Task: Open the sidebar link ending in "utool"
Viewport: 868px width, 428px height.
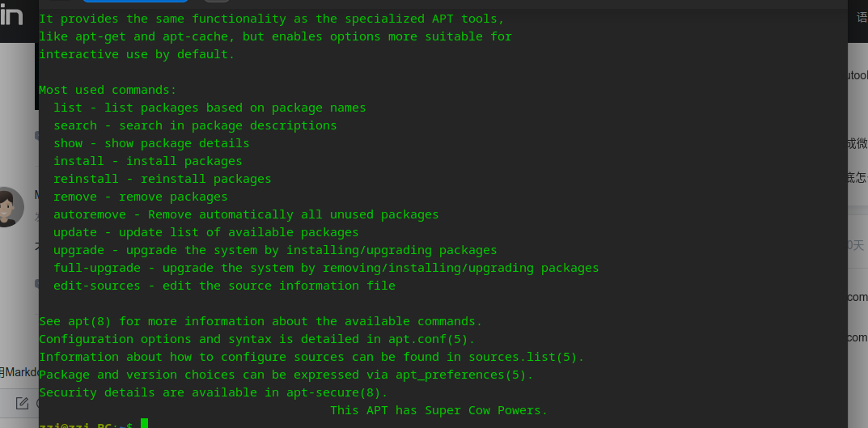Action: [x=856, y=75]
